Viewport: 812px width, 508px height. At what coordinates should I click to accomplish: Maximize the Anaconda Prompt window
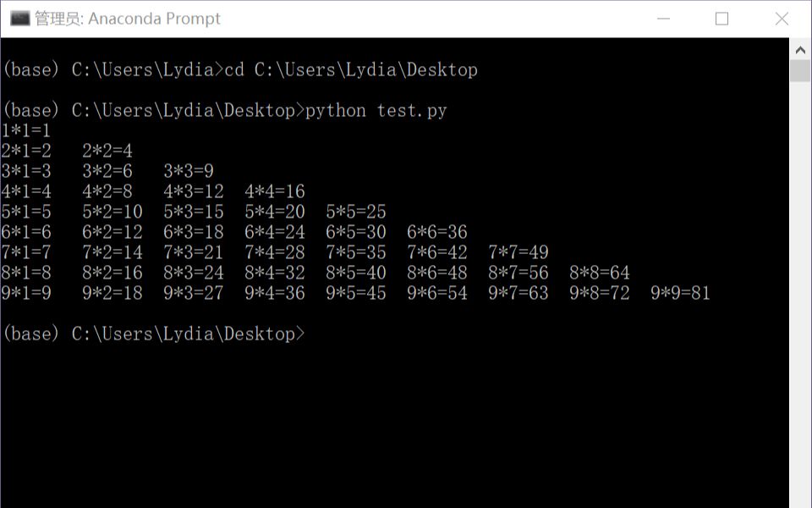pyautogui.click(x=721, y=19)
